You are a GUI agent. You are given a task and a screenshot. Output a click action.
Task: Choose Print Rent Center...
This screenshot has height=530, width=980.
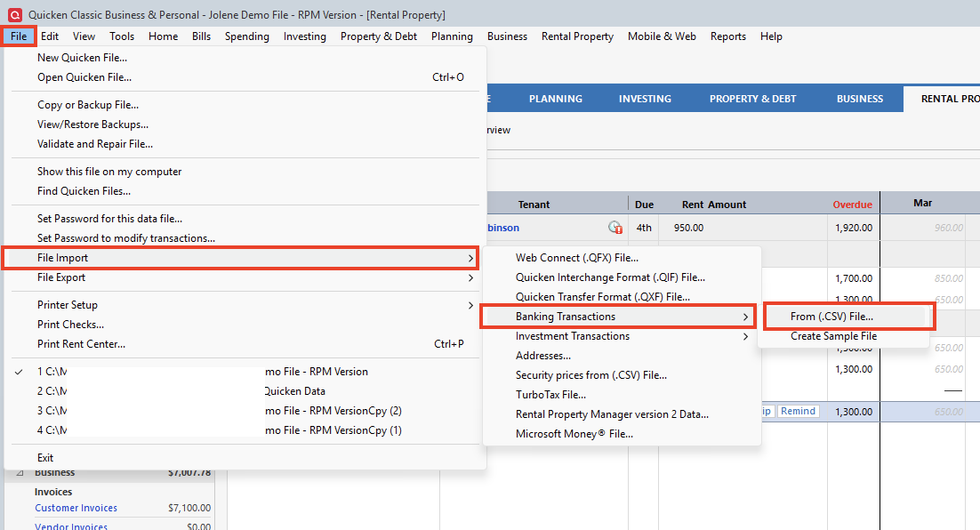pos(245,344)
